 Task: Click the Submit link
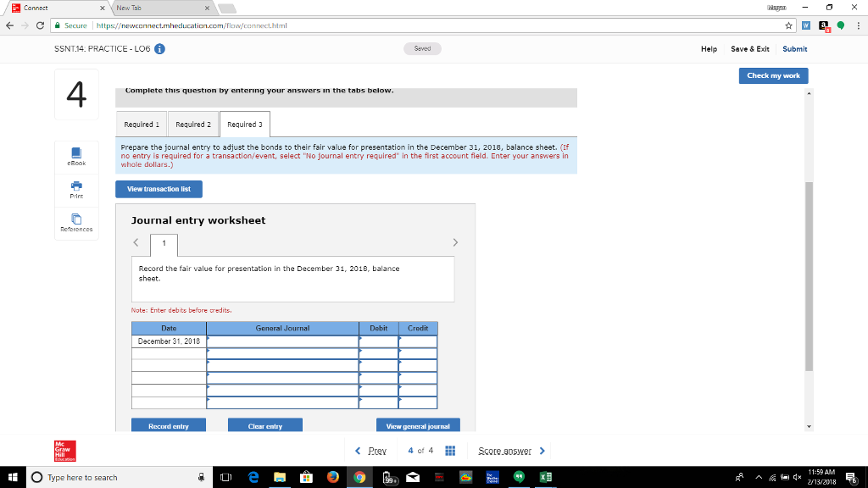[x=794, y=49]
